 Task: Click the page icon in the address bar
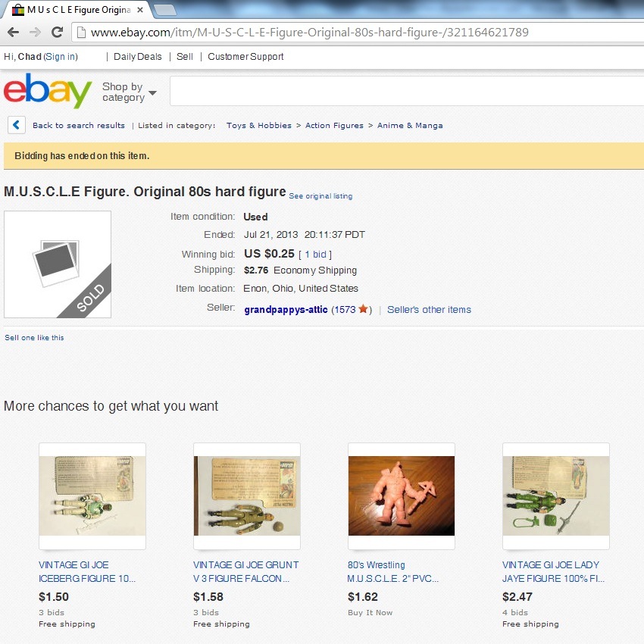click(81, 32)
